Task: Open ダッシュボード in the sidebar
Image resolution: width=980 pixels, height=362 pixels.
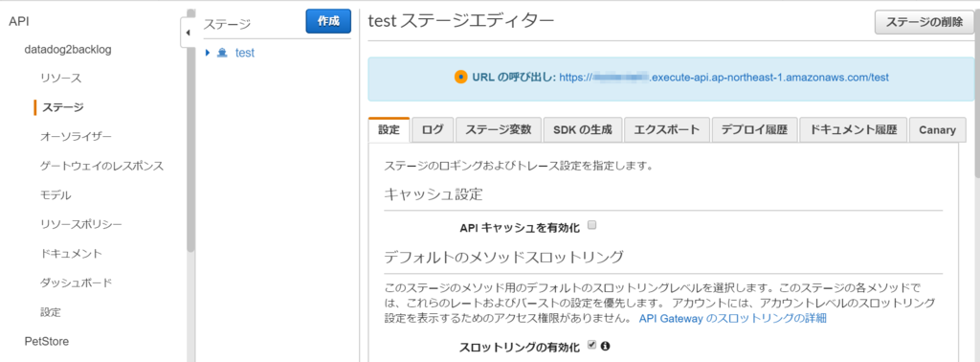Action: 77,283
